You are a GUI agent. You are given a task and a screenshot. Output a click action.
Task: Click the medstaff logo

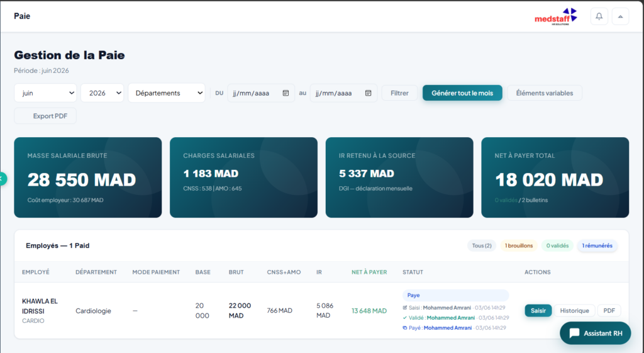pos(556,17)
